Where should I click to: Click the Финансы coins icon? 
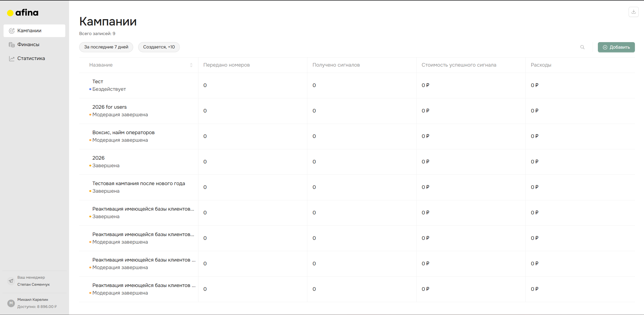coord(12,45)
